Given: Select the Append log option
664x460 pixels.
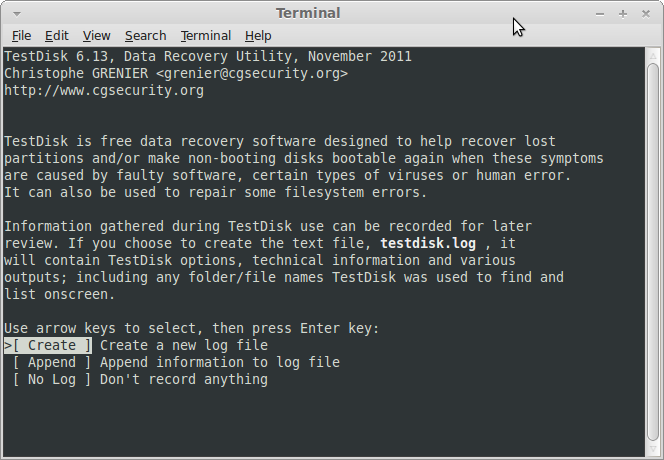Looking at the screenshot, I should pyautogui.click(x=52, y=362).
